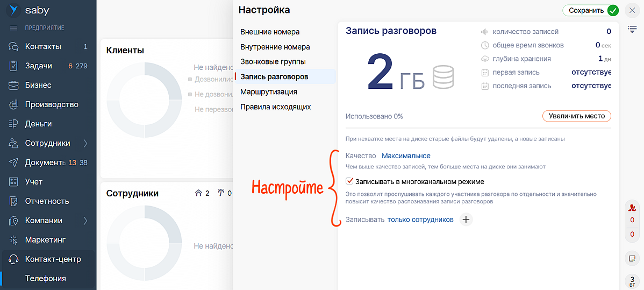Expand the Компании sidebar submenu chevron
The image size is (644, 290).
coord(85,221)
